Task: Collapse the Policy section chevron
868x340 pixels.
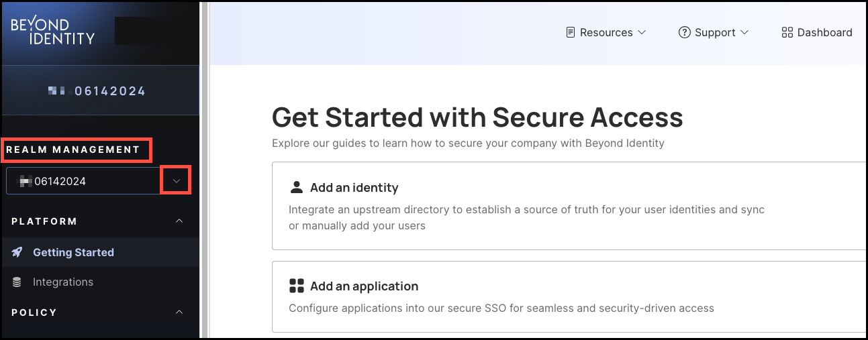Action: coord(179,313)
